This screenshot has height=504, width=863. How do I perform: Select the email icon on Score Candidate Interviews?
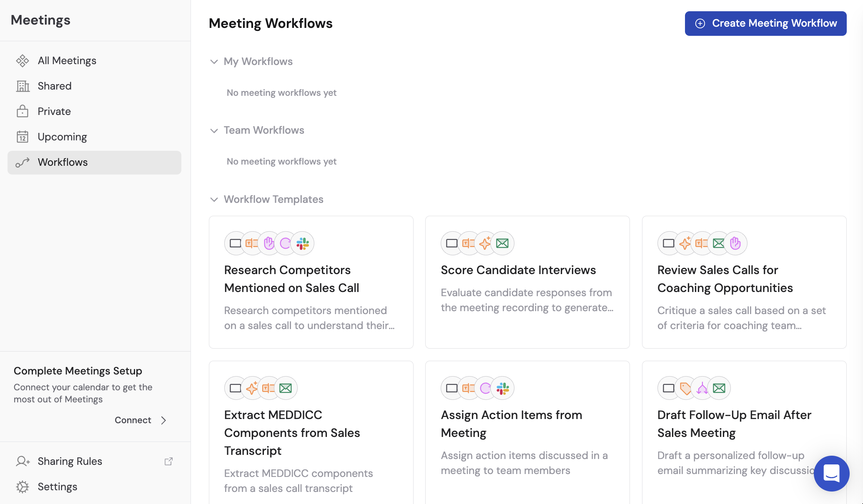[502, 243]
